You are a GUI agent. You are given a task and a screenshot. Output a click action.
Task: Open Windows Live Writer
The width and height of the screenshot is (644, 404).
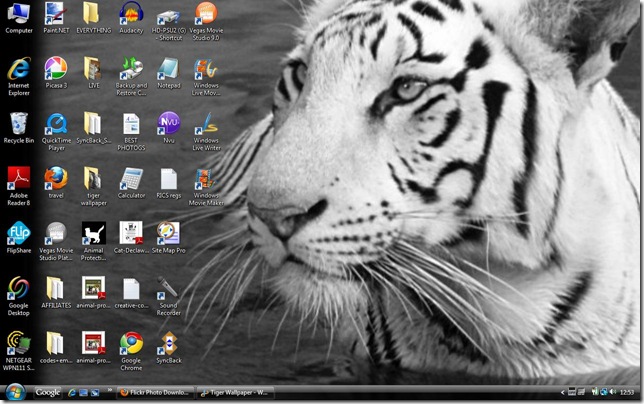click(206, 131)
